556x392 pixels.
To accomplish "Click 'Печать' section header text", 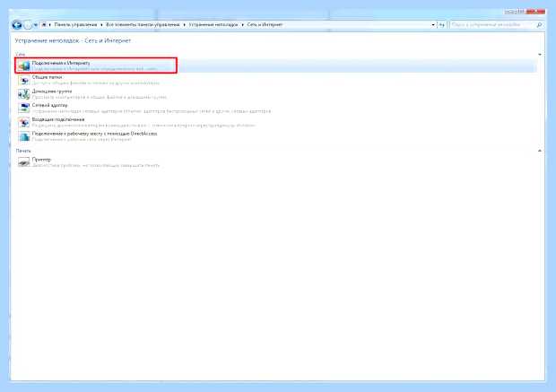I will pyautogui.click(x=23, y=151).
